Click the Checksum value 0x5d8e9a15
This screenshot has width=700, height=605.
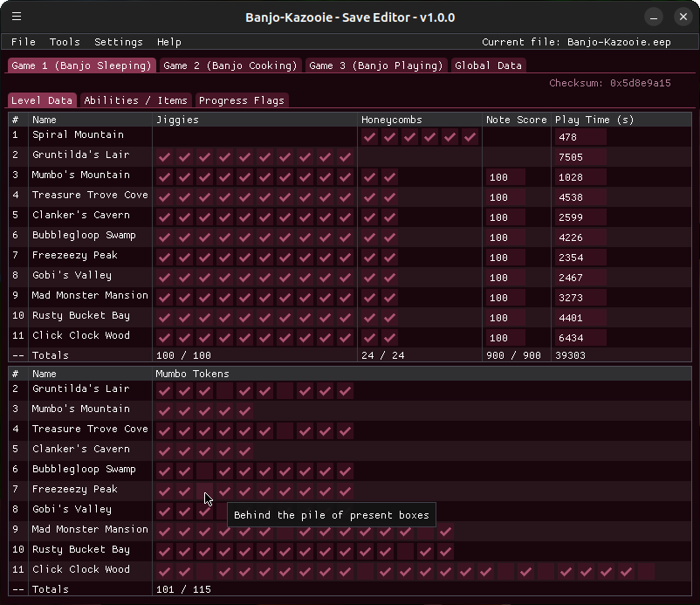640,83
